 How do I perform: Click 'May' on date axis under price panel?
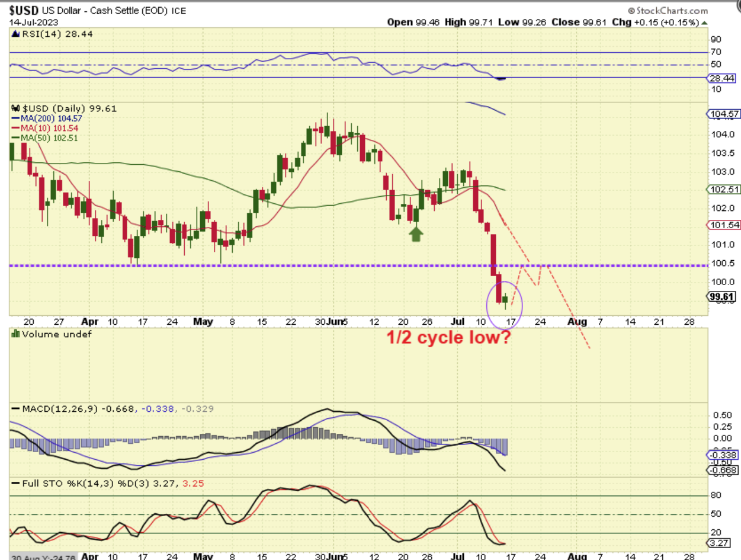pyautogui.click(x=203, y=322)
